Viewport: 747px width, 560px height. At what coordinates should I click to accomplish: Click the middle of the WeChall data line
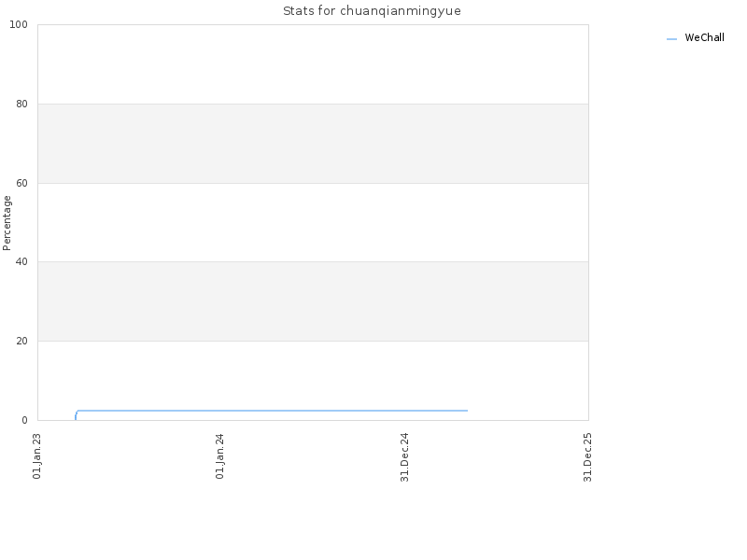coord(272,411)
